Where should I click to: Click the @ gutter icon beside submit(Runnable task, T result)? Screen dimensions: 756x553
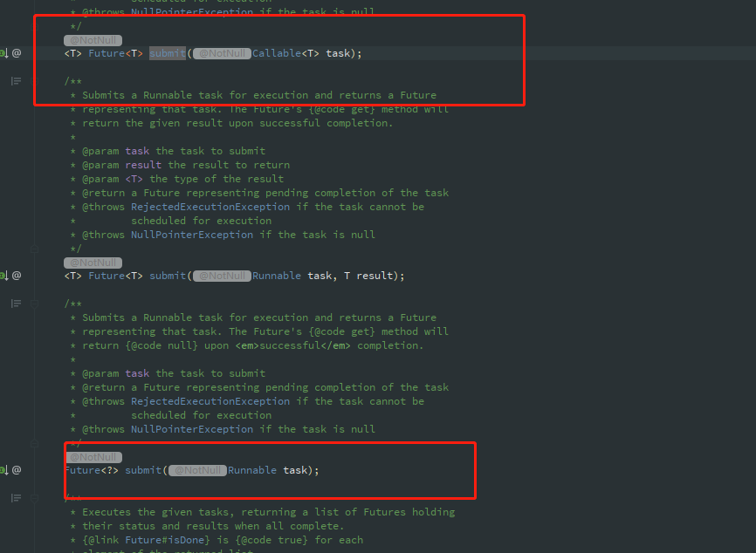pos(17,276)
